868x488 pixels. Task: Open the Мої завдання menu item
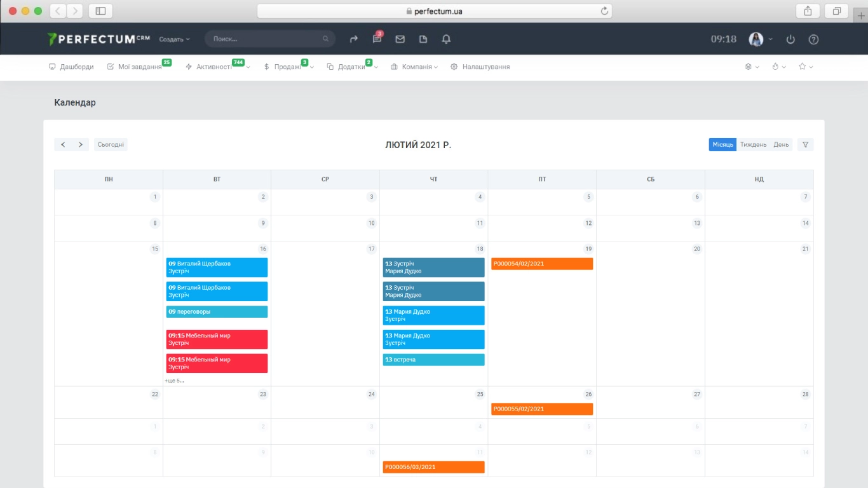point(139,67)
